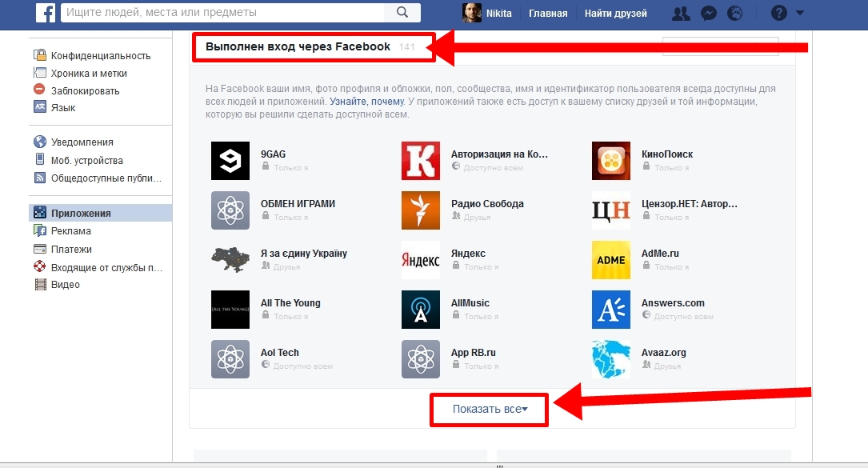
Task: Click the ADME app icon
Action: [x=610, y=260]
